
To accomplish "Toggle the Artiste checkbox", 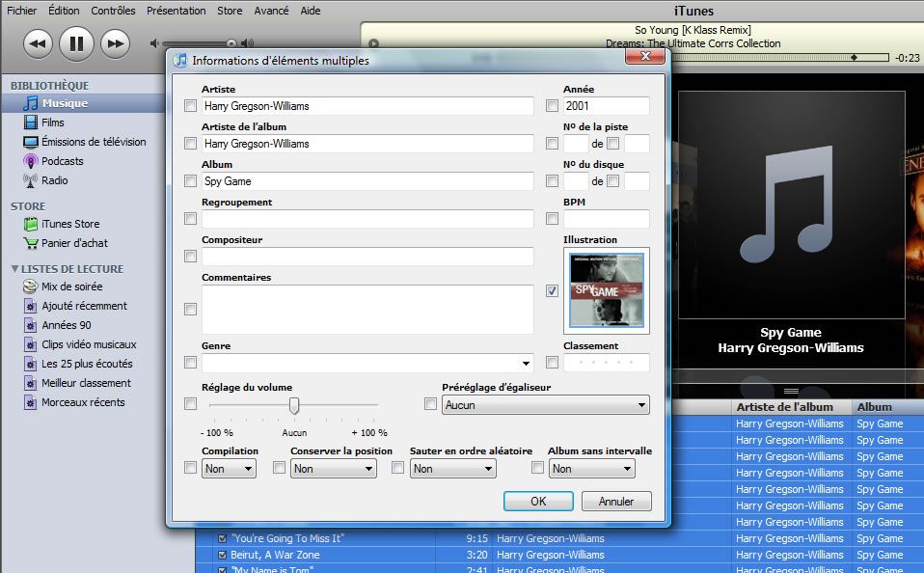I will pos(190,106).
